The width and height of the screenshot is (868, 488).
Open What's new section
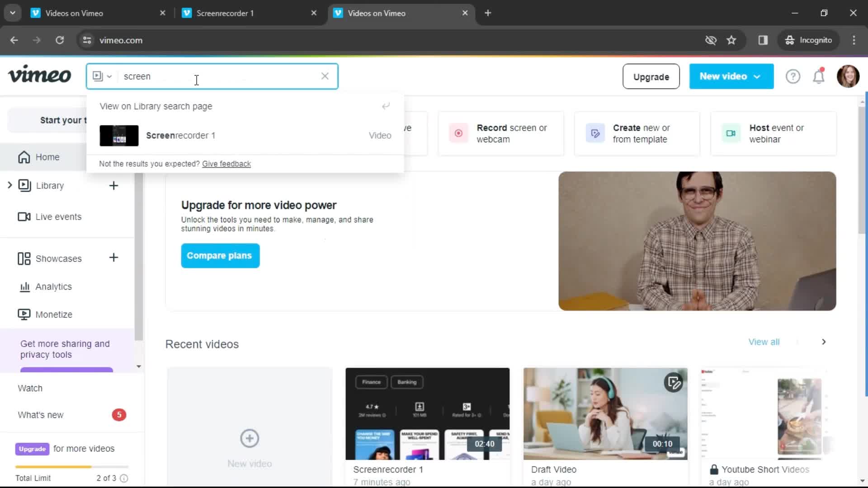click(41, 415)
